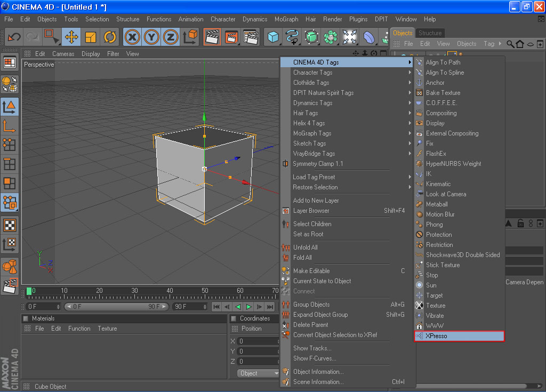
Task: Click the search magnifier in Objects panel
Action: coord(510,44)
